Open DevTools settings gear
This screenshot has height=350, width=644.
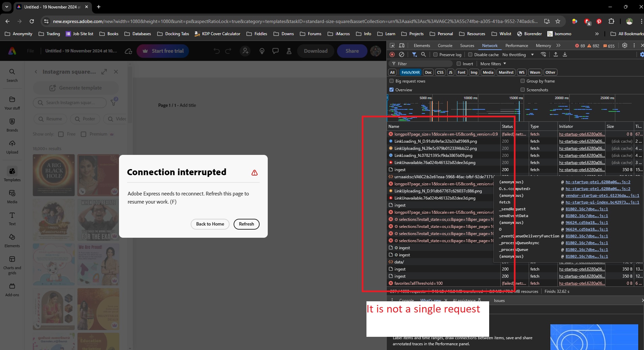(624, 45)
